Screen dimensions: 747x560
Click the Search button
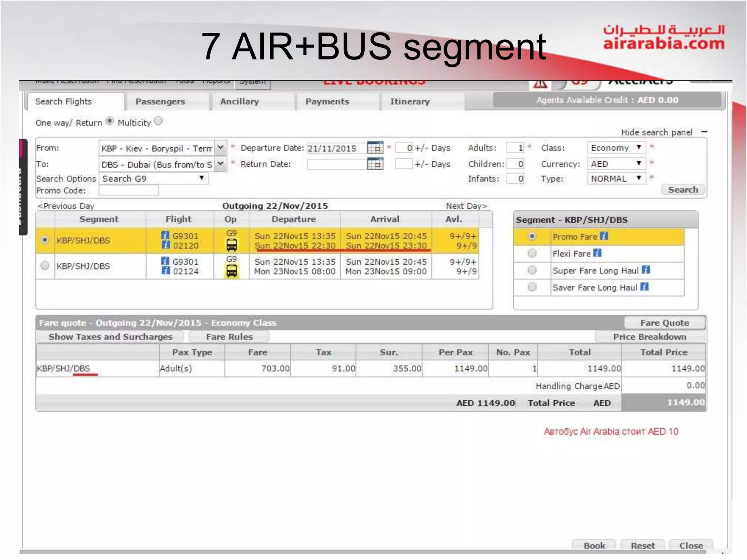683,190
